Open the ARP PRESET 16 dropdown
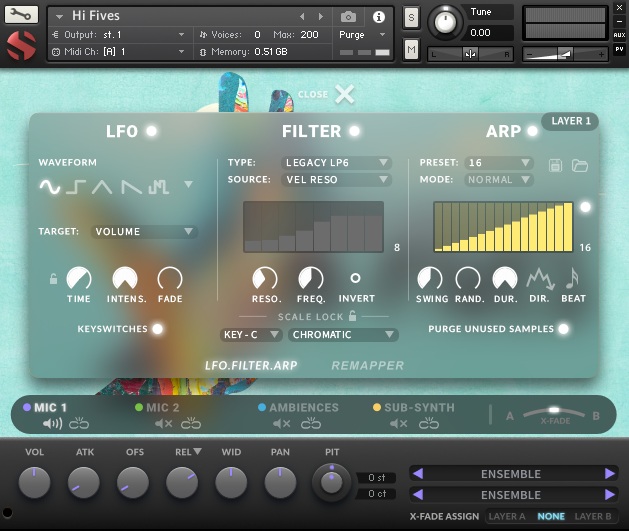Viewport: 629px width, 531px height. [x=499, y=162]
